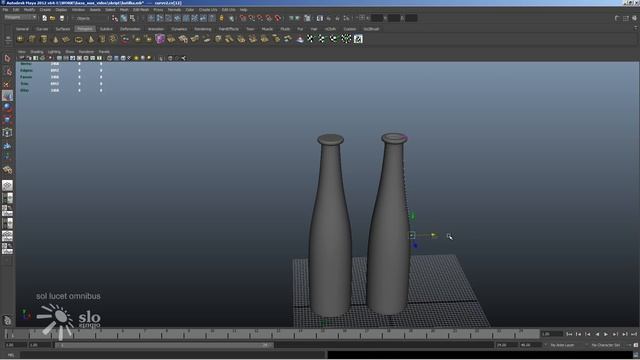Activate the Universal Manipulator tool
640x360 pixels.
pos(7,133)
